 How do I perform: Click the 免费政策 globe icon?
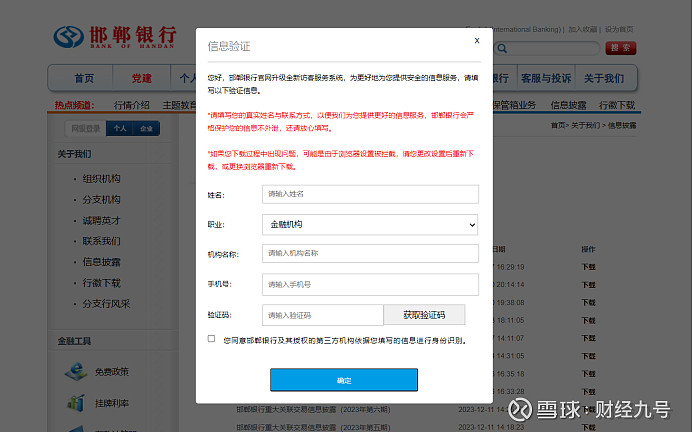(x=76, y=371)
